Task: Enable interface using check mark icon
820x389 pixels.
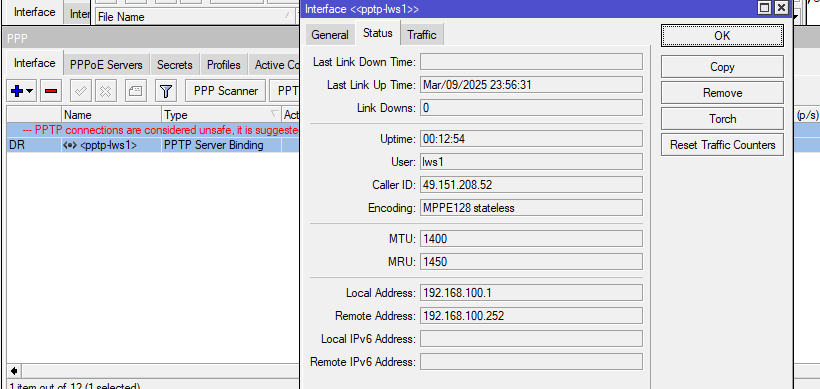Action: 81,91
